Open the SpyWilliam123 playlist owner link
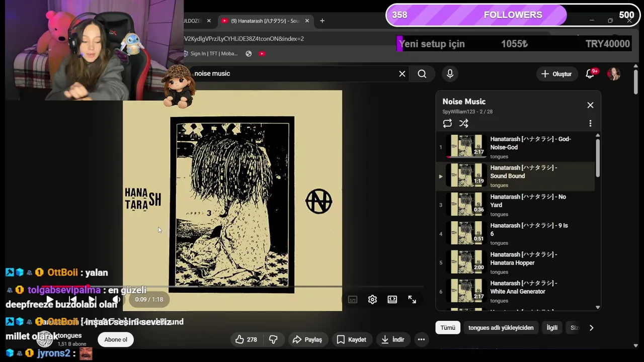644x362 pixels. 459,112
